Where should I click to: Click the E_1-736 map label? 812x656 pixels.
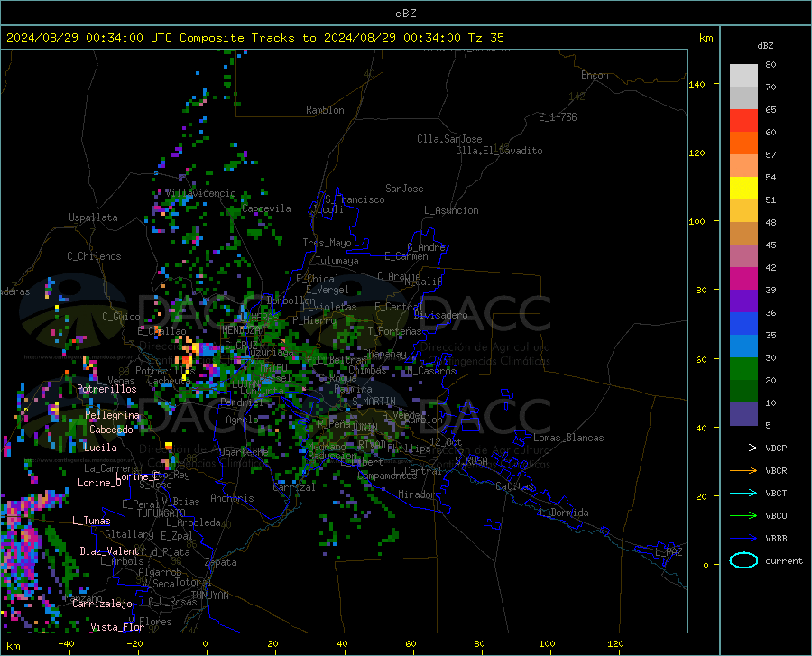click(x=558, y=117)
